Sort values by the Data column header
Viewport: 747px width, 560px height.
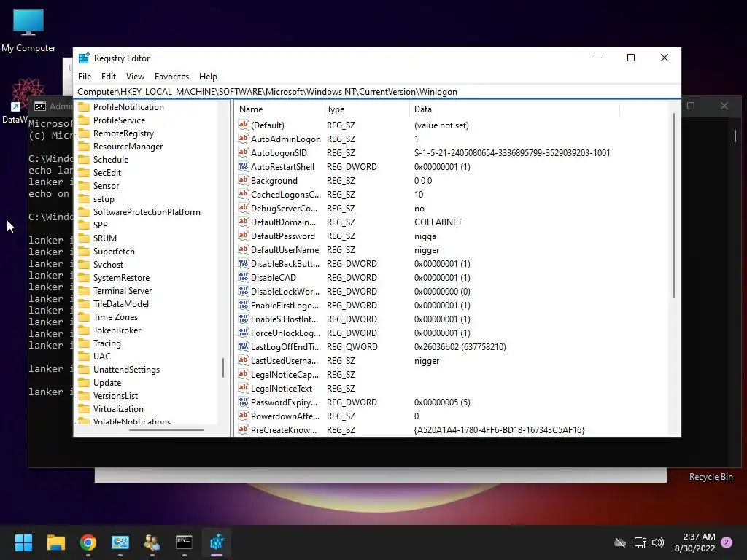pos(514,109)
